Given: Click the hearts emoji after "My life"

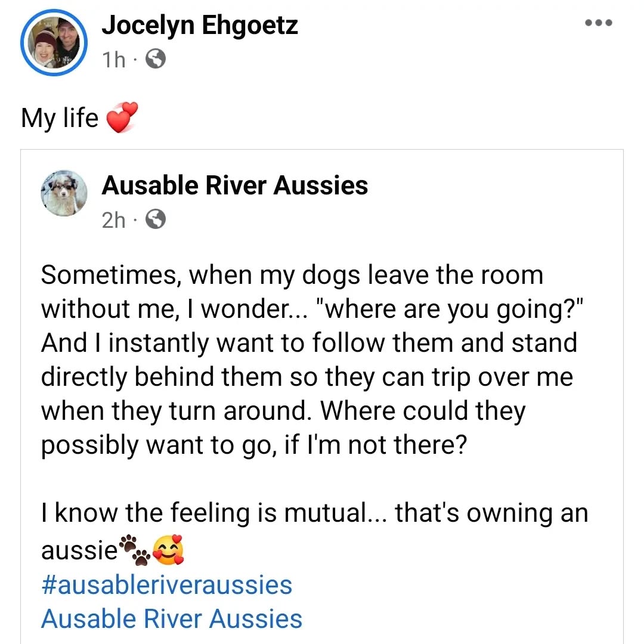Looking at the screenshot, I should (122, 117).
